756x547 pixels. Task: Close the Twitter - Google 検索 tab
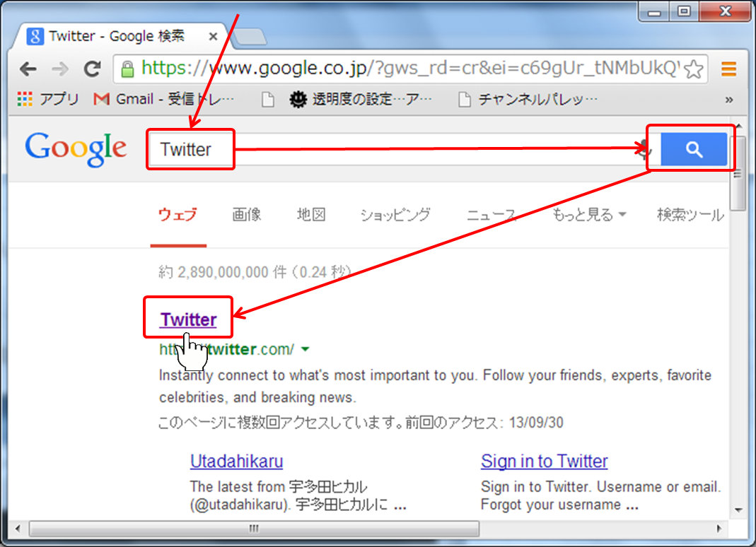point(213,36)
